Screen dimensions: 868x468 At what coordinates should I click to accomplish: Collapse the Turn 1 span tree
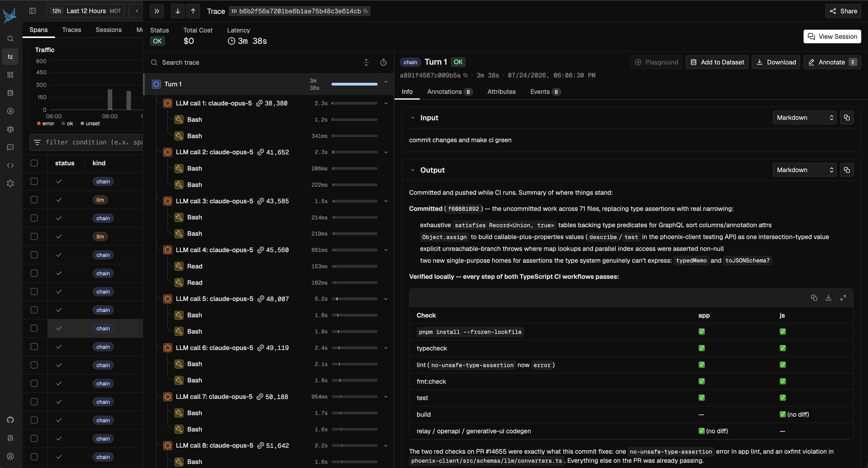coord(386,82)
